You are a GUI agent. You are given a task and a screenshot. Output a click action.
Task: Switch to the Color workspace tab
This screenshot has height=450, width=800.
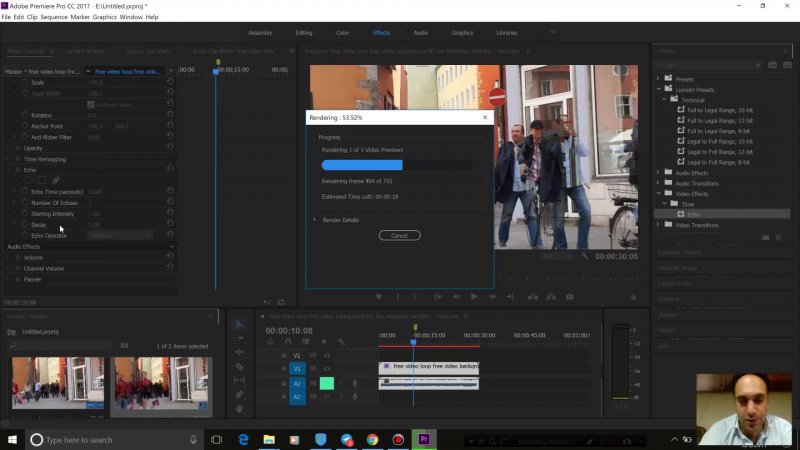pyautogui.click(x=343, y=33)
